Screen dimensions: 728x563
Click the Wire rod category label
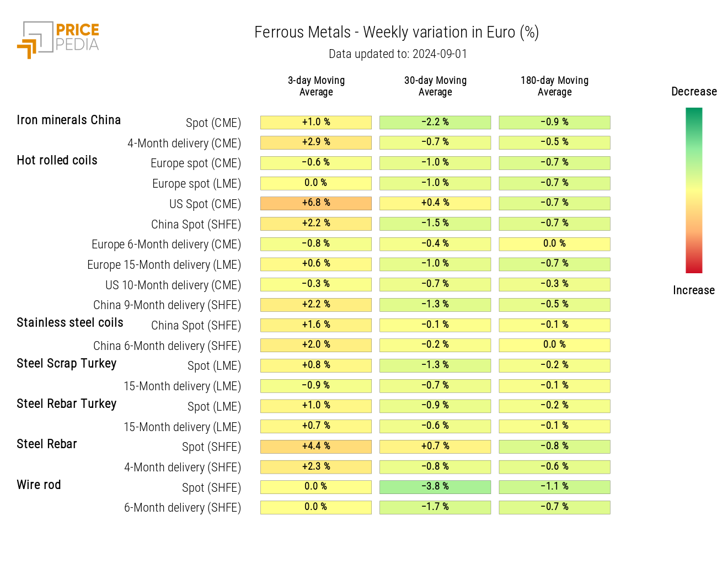[39, 485]
